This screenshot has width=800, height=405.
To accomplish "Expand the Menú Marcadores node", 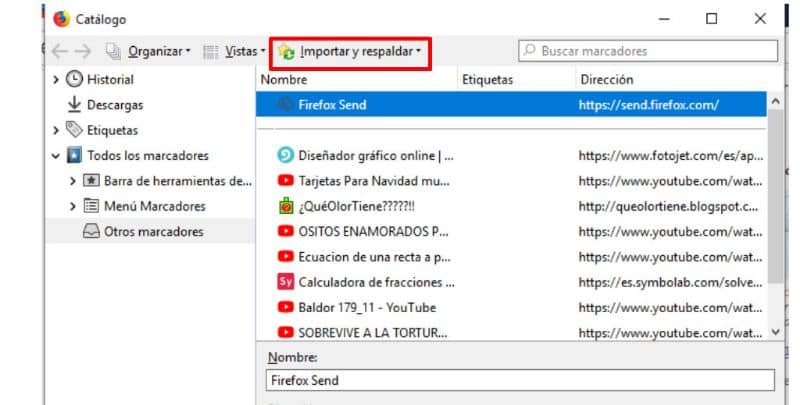I will (x=72, y=207).
